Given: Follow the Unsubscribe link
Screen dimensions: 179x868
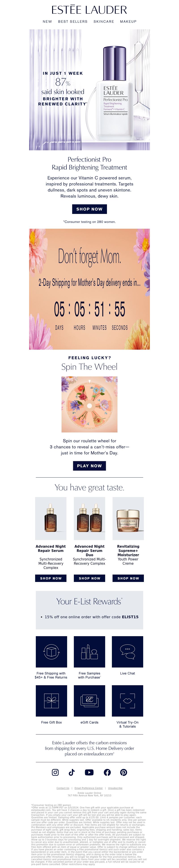Looking at the screenshot, I should pyautogui.click(x=115, y=788).
